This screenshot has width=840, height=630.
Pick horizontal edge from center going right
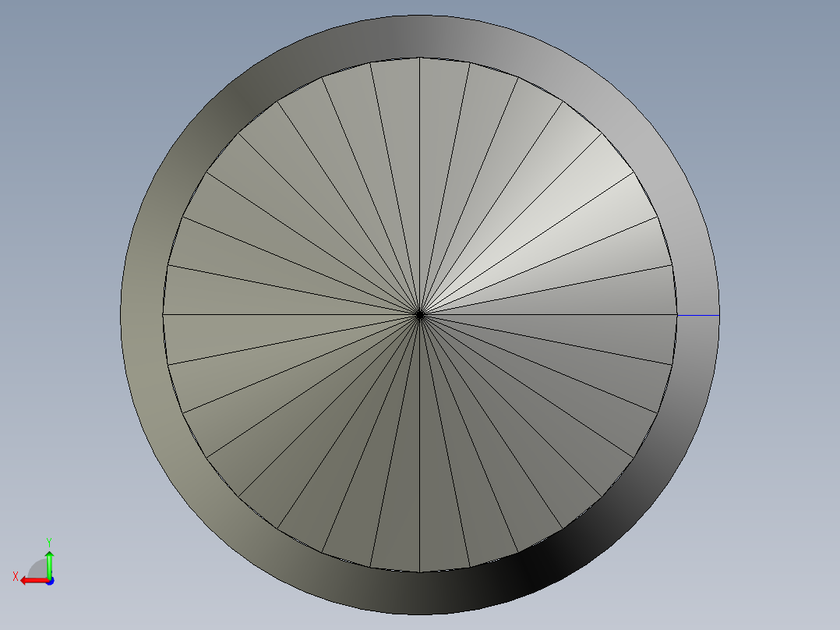click(545, 315)
